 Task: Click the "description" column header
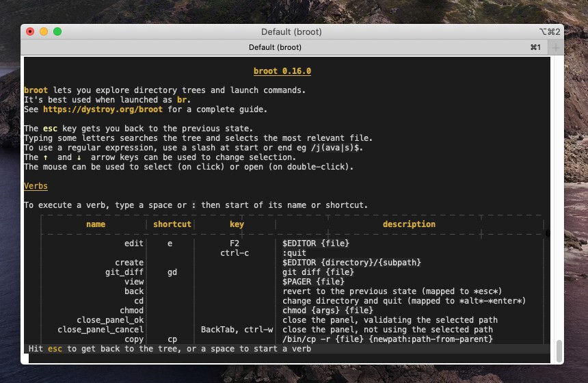(x=409, y=224)
